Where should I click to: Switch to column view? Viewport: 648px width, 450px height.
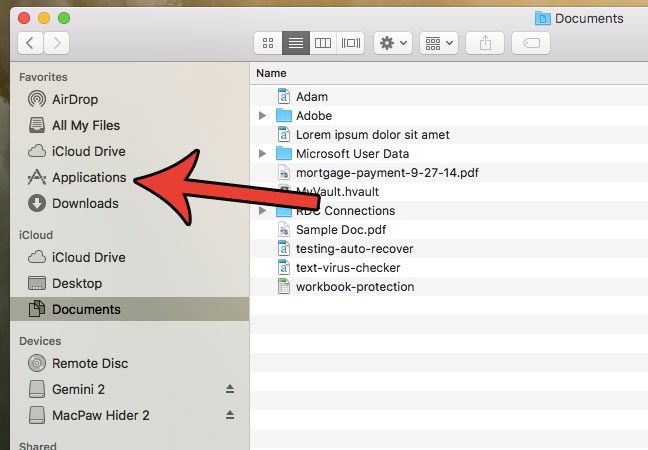click(x=322, y=43)
